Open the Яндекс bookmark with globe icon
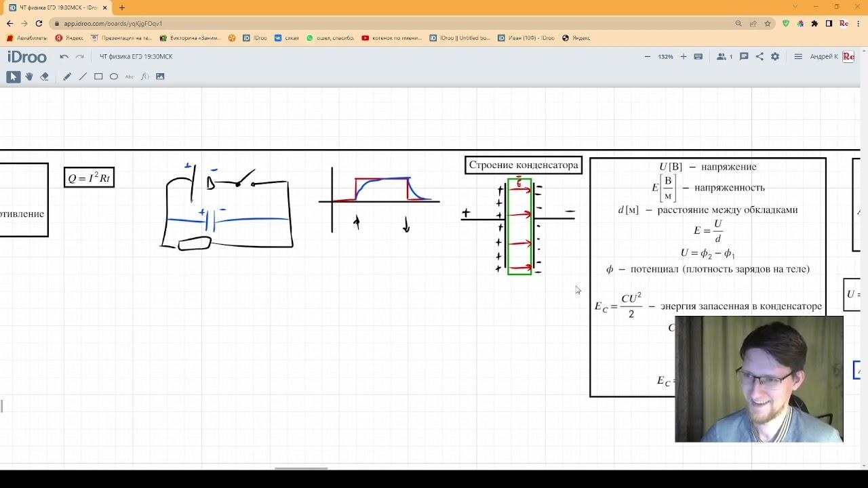This screenshot has width=868, height=488. 576,38
